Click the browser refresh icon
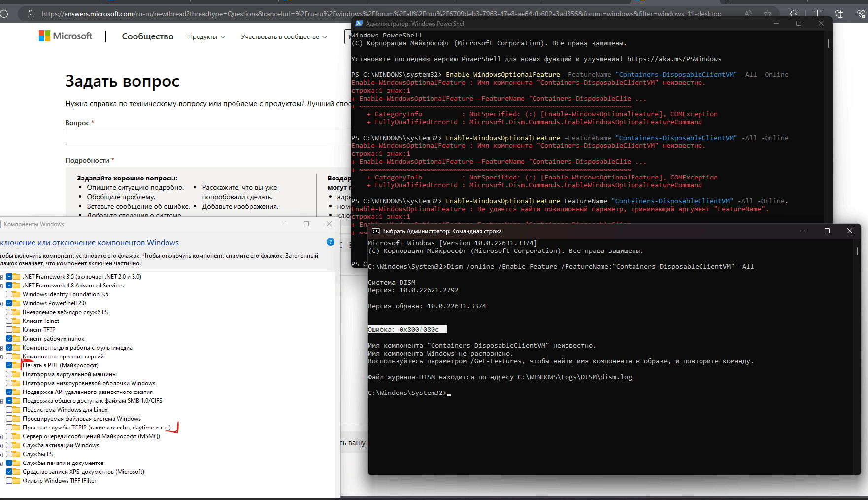This screenshot has height=500, width=868. 4,14
